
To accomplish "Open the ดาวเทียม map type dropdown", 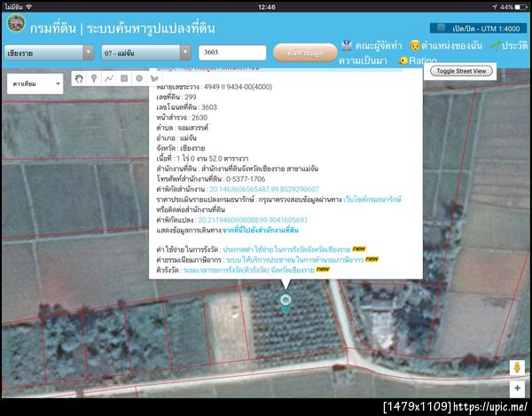I will [x=35, y=83].
